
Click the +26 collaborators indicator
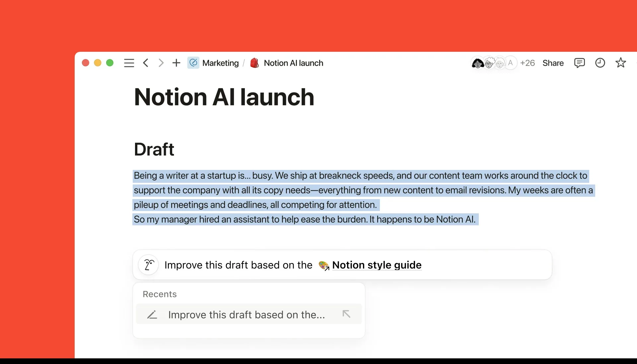[528, 63]
